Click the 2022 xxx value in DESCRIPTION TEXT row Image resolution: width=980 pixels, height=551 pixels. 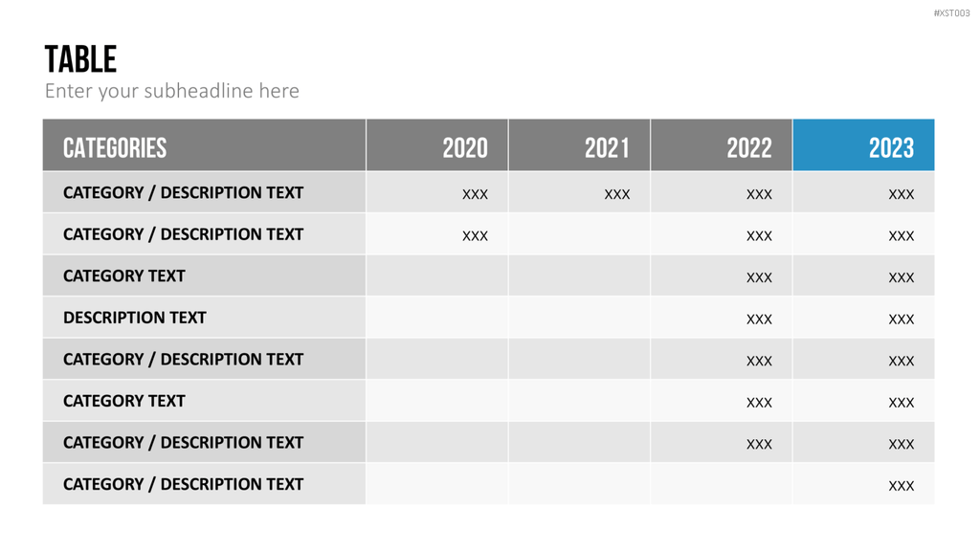point(759,320)
